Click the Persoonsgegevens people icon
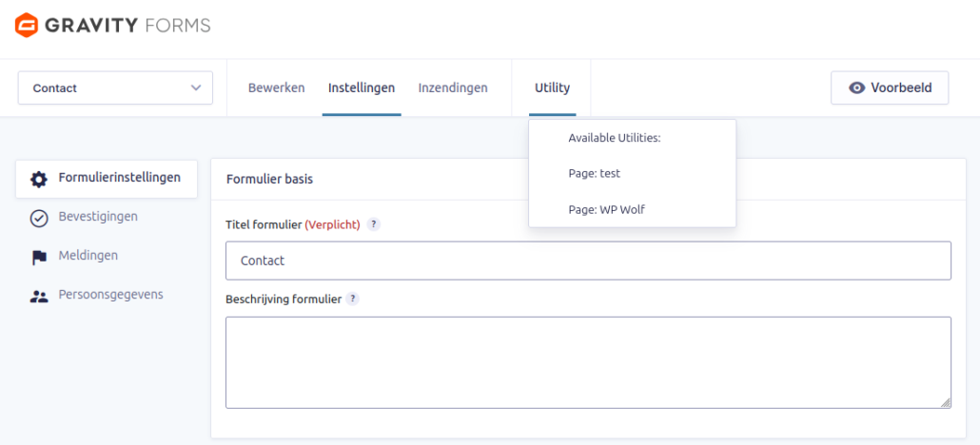Viewport: 980px width, 445px height. [39, 296]
